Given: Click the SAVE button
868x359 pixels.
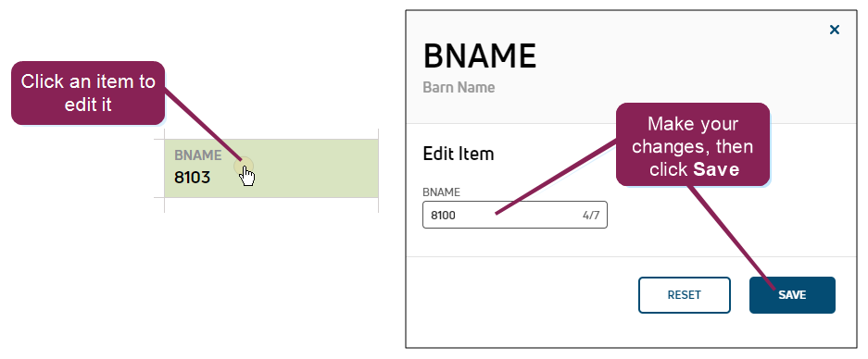Looking at the screenshot, I should 792,295.
